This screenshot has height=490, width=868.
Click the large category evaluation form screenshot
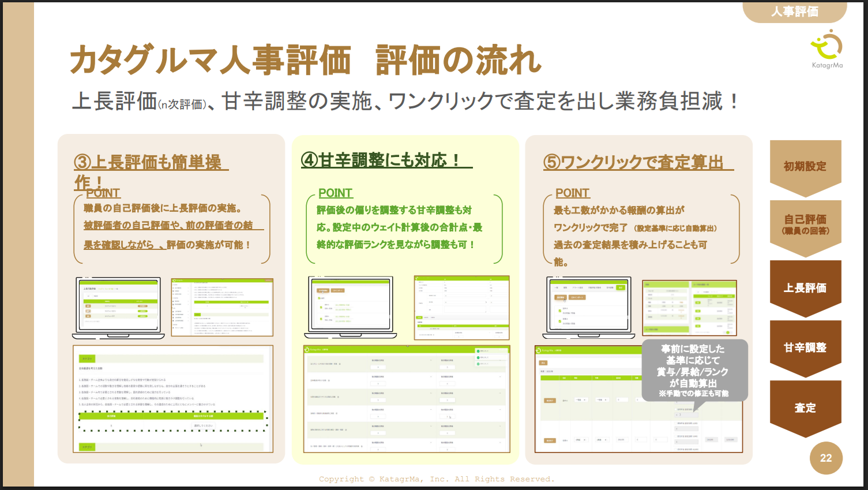[x=173, y=399]
